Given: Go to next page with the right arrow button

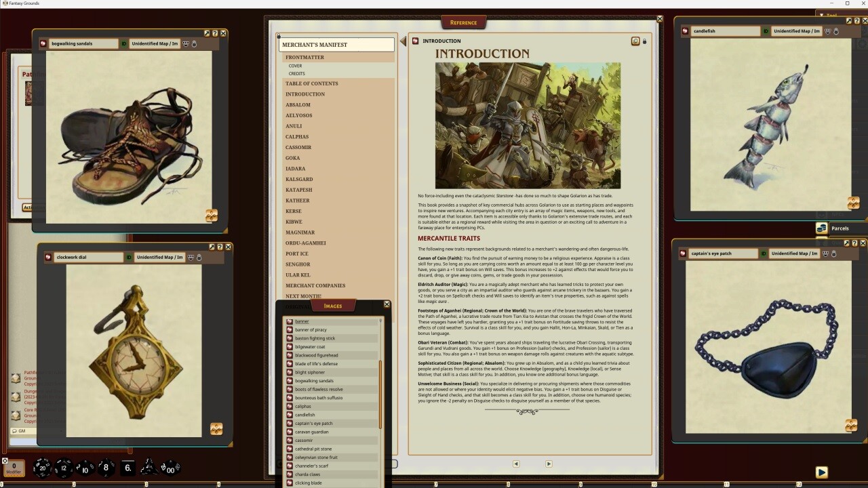Looking at the screenshot, I should pos(548,464).
